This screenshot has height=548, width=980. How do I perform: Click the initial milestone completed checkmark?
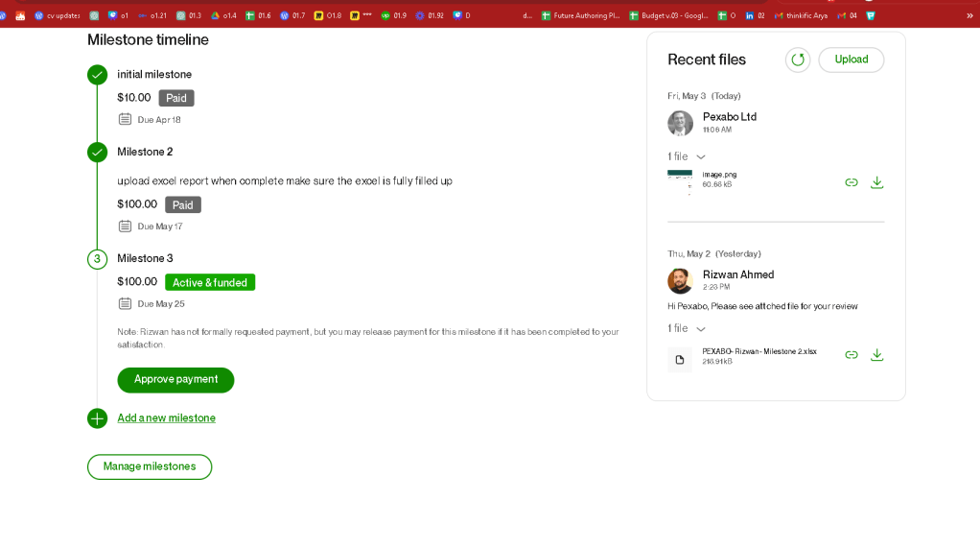(97, 75)
